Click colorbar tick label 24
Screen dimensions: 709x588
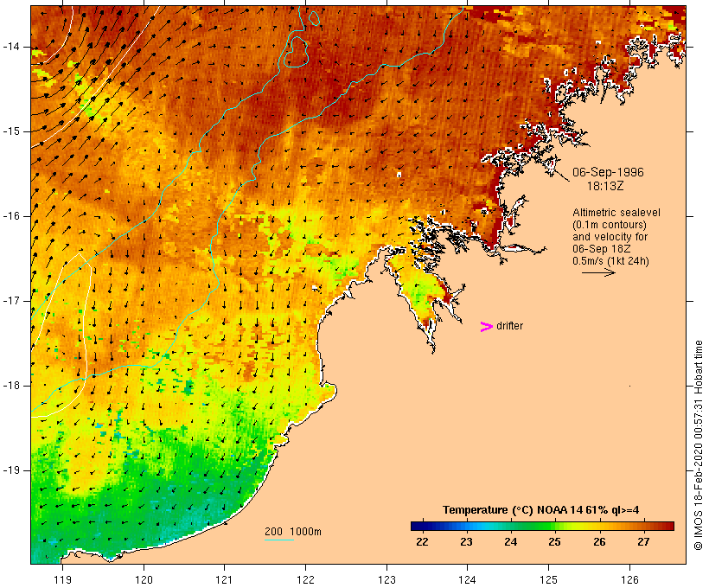(x=510, y=542)
